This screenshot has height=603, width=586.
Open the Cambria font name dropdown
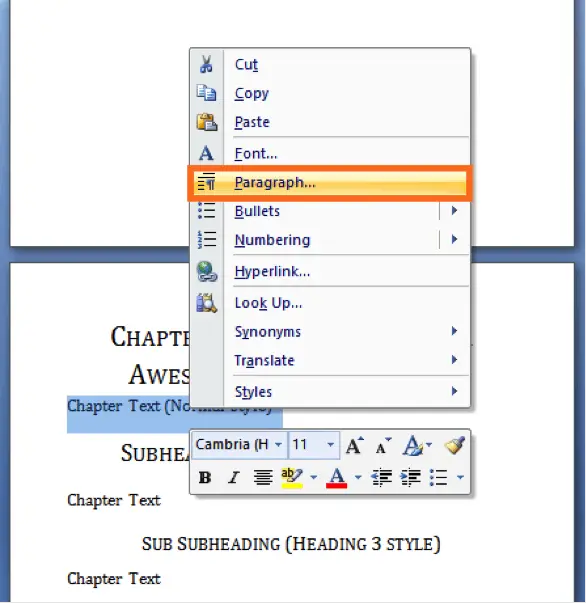278,445
